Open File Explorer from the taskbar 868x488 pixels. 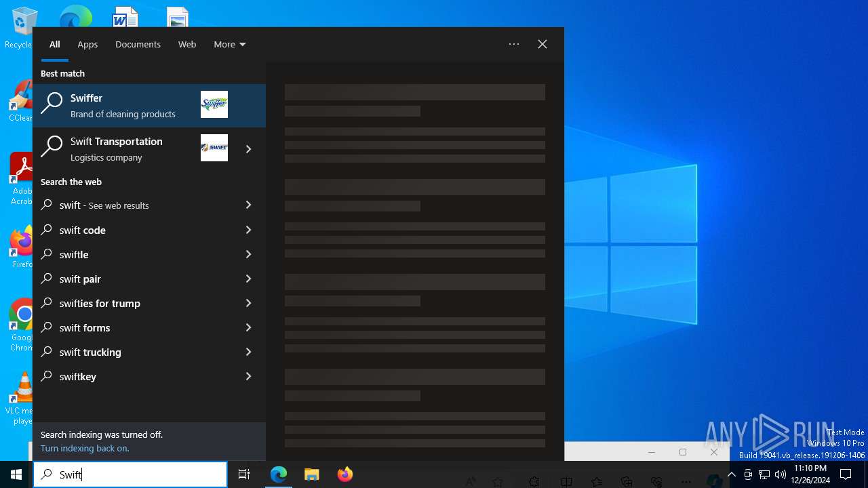312,474
